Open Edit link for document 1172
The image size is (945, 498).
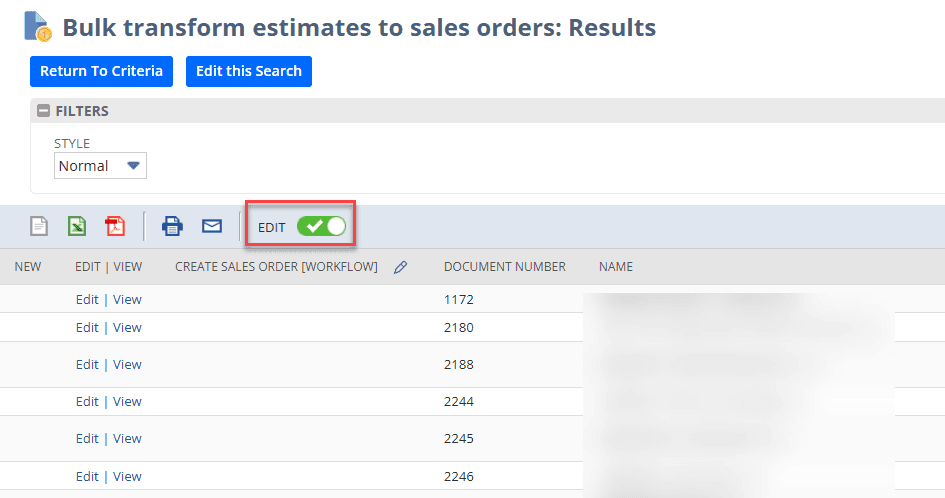pyautogui.click(x=87, y=300)
